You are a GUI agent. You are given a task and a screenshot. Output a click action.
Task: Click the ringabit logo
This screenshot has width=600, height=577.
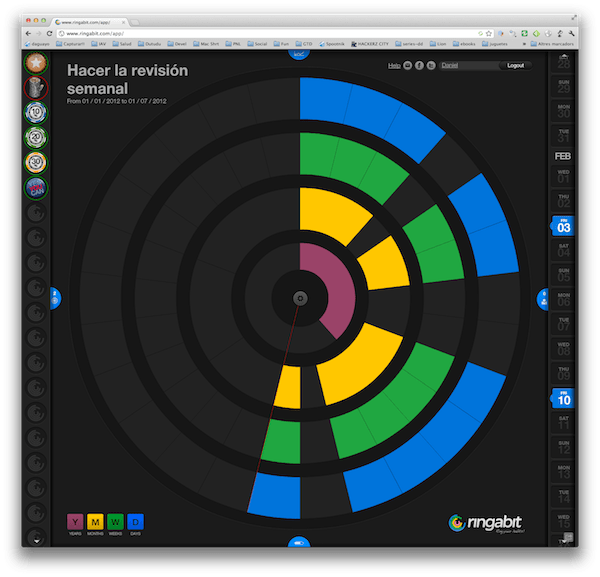click(x=487, y=523)
